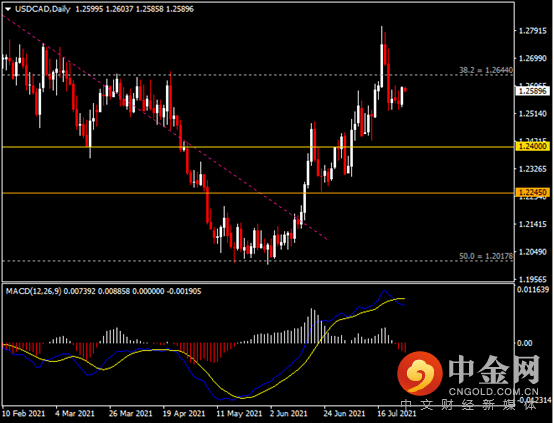
Task: Click the 4 Mar 2021 date label
Action: (x=75, y=413)
